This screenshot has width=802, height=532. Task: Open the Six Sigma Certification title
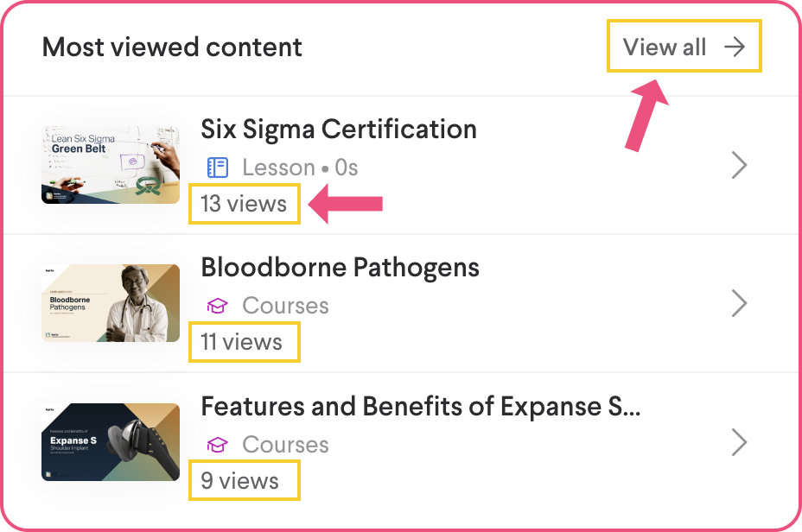(x=339, y=130)
